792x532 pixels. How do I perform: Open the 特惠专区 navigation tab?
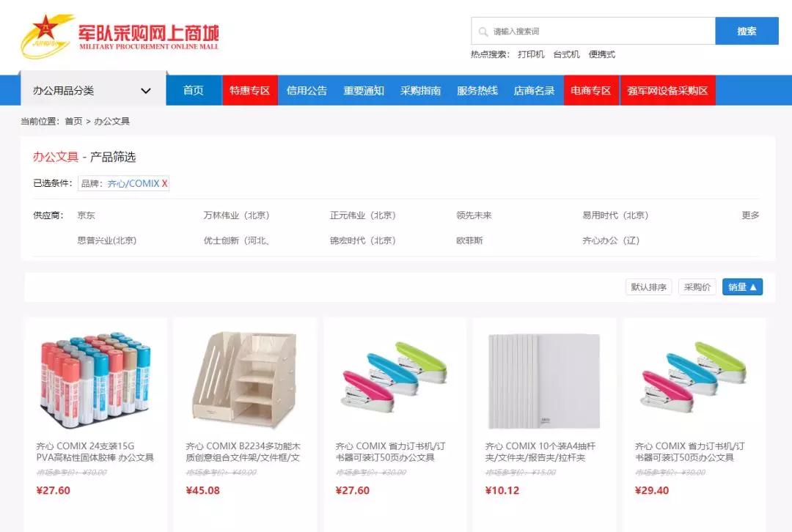click(x=250, y=91)
